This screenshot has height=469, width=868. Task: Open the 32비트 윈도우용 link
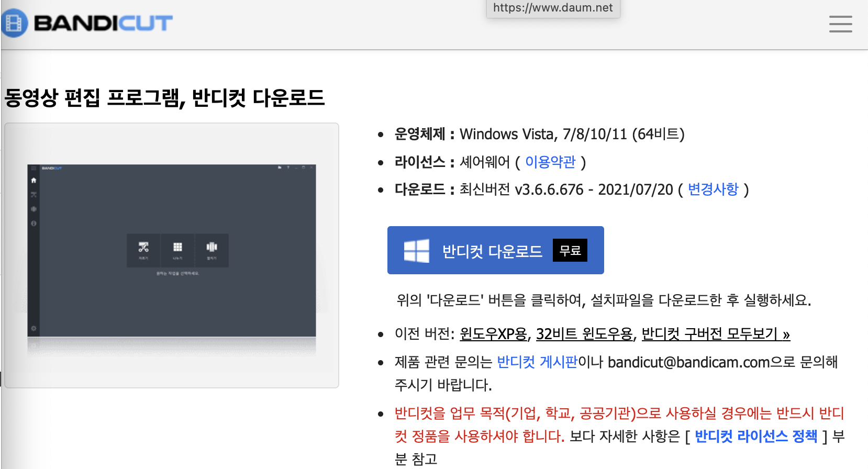pos(584,333)
